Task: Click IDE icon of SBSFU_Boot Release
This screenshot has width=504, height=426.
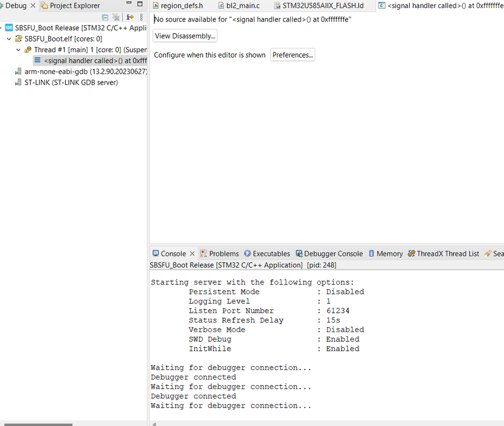Action: (9, 28)
